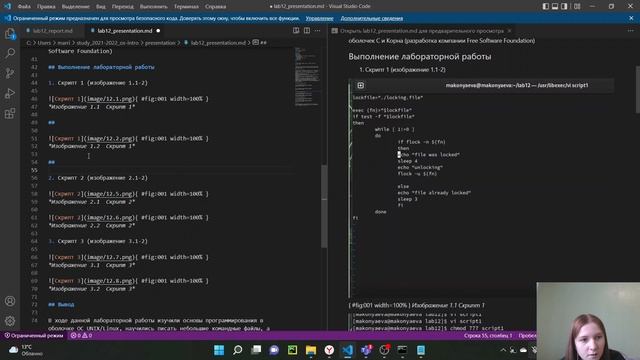
Task: Toggle the bottom panel layout icon
Action: tap(555, 6)
